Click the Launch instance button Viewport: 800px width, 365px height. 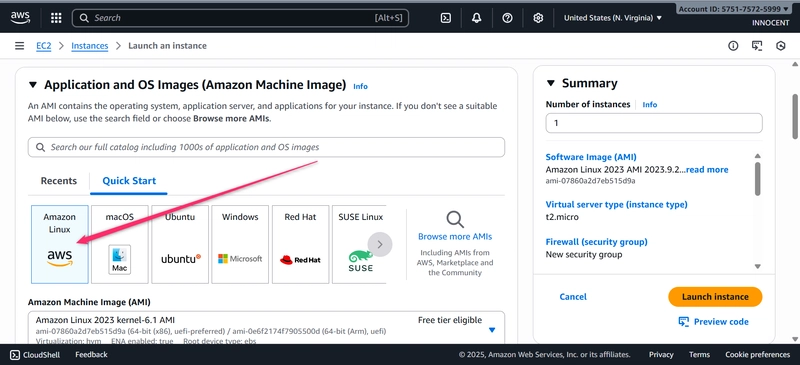tap(715, 297)
